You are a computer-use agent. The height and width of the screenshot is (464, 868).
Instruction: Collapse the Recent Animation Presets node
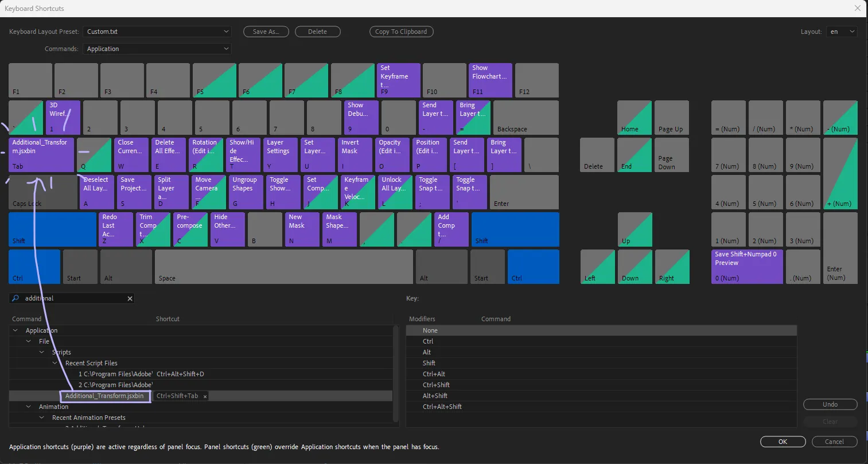click(x=42, y=418)
